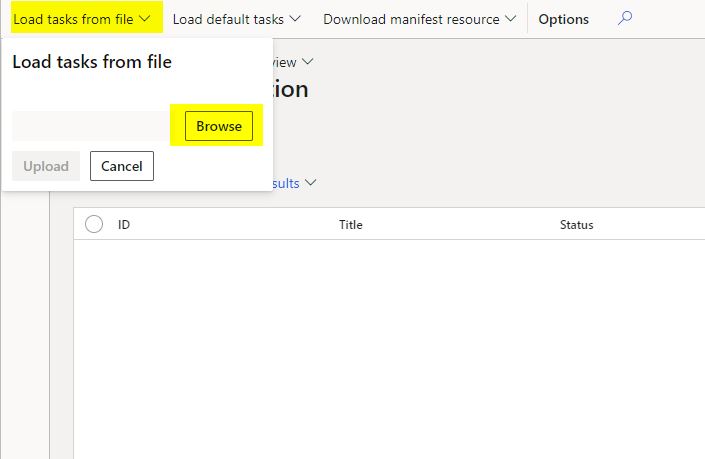Open the Load tasks from file menu

[74, 19]
